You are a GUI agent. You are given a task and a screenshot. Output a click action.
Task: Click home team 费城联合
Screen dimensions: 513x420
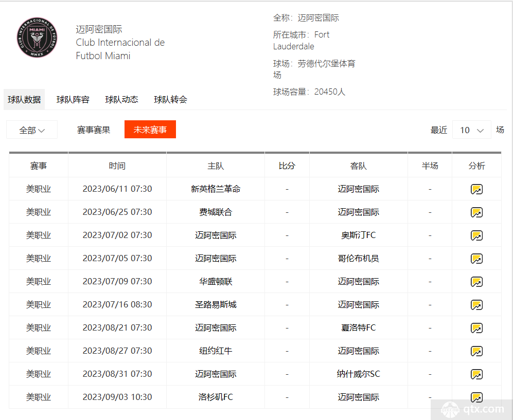tap(216, 212)
